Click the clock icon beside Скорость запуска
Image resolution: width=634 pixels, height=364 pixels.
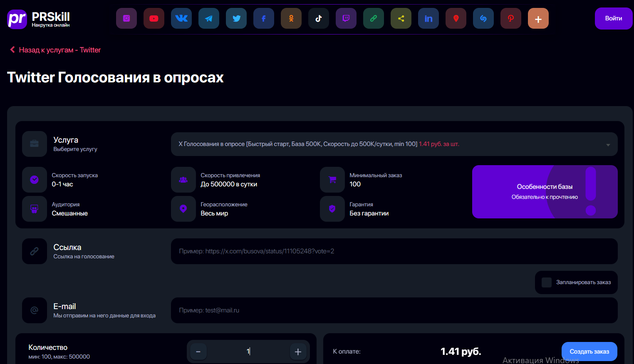(35, 179)
